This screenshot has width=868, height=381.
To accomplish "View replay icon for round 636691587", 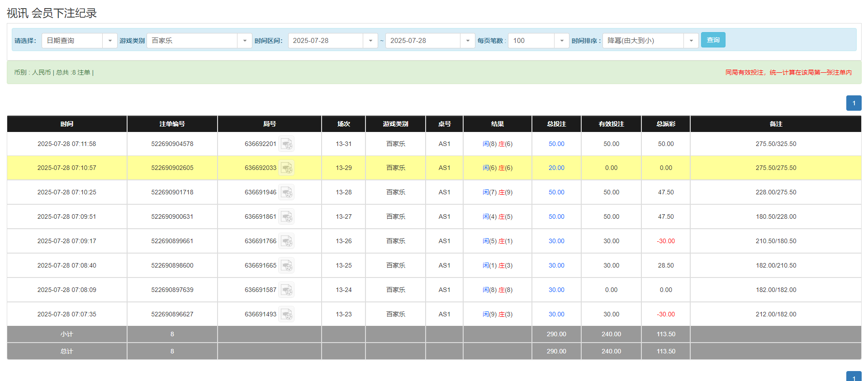I will pyautogui.click(x=286, y=290).
